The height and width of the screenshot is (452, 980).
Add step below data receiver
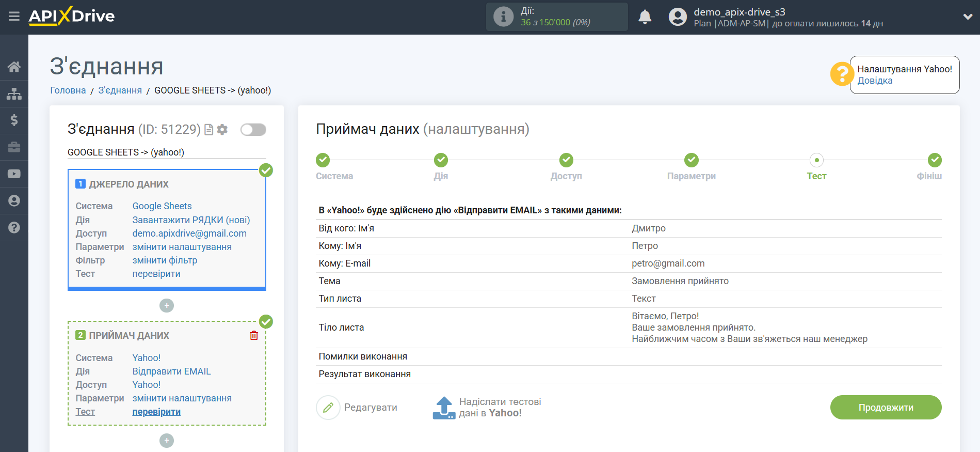(167, 441)
